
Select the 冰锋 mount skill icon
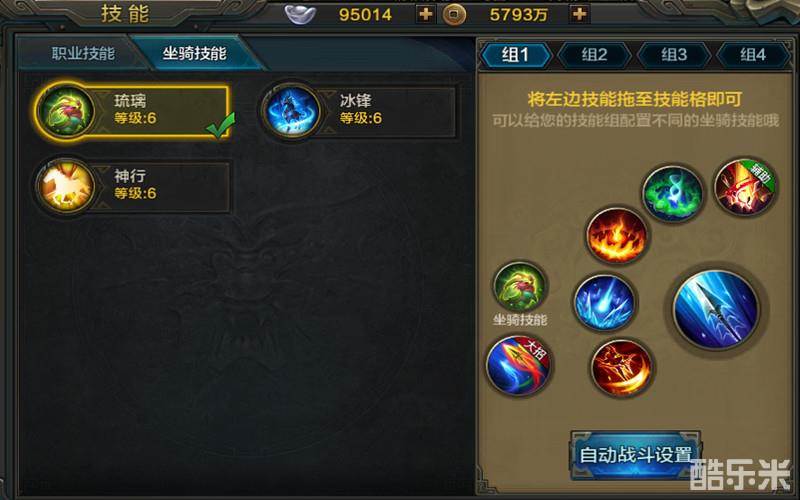pyautogui.click(x=292, y=111)
